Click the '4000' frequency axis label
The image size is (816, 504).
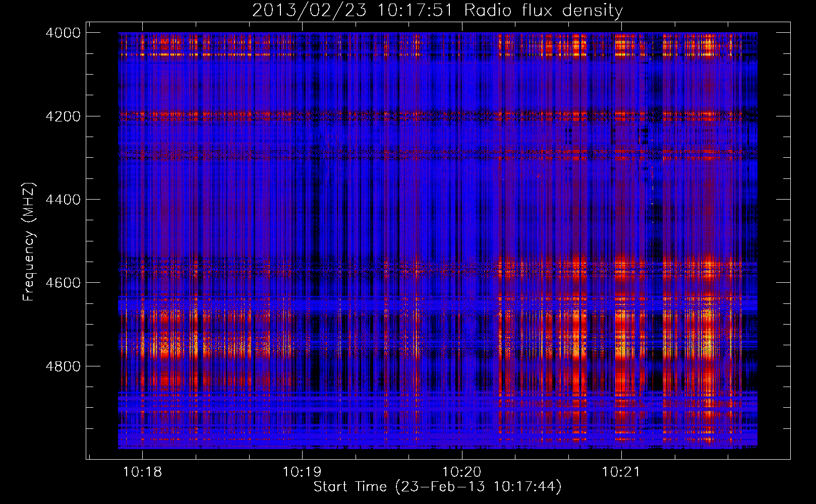click(63, 33)
